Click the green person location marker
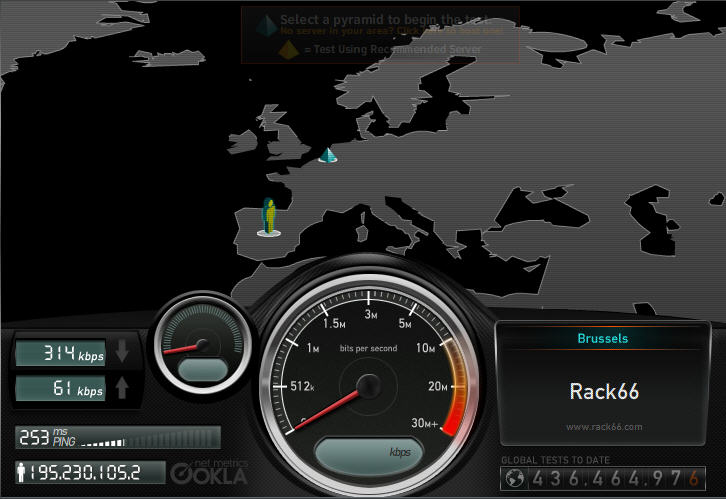 click(267, 213)
